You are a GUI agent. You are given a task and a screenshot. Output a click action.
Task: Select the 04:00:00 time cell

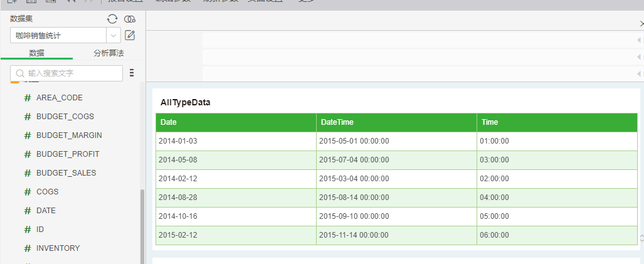point(557,198)
